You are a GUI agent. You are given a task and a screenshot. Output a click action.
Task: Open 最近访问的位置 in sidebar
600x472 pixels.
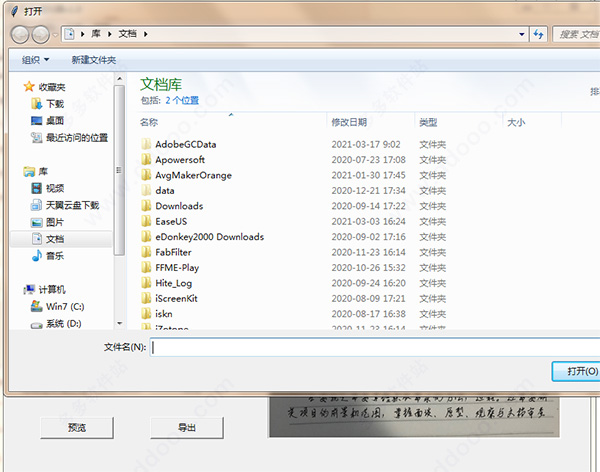(76, 137)
